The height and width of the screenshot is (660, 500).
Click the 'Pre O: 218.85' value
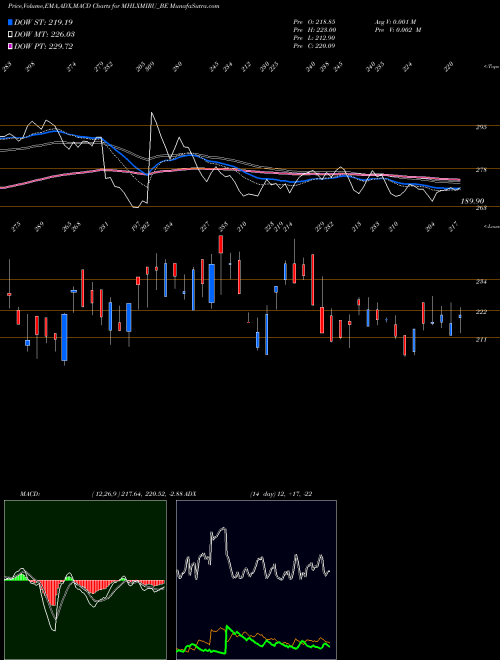tap(314, 21)
